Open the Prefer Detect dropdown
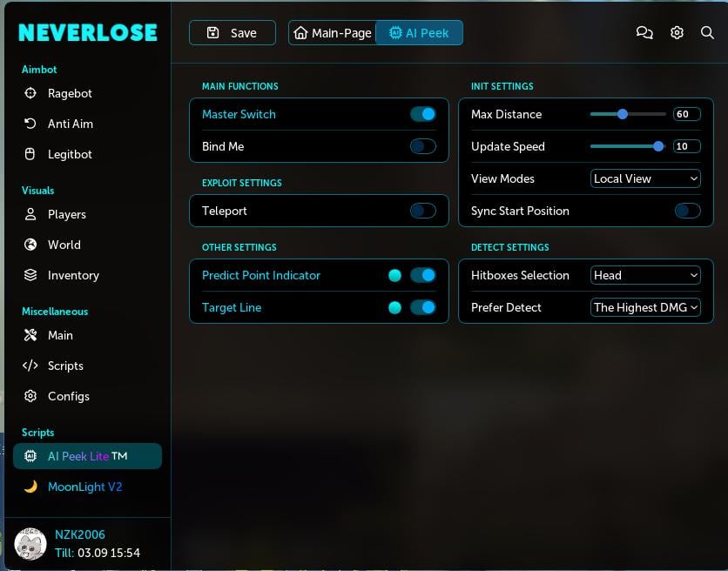Screen dimensions: 728x571 point(645,307)
